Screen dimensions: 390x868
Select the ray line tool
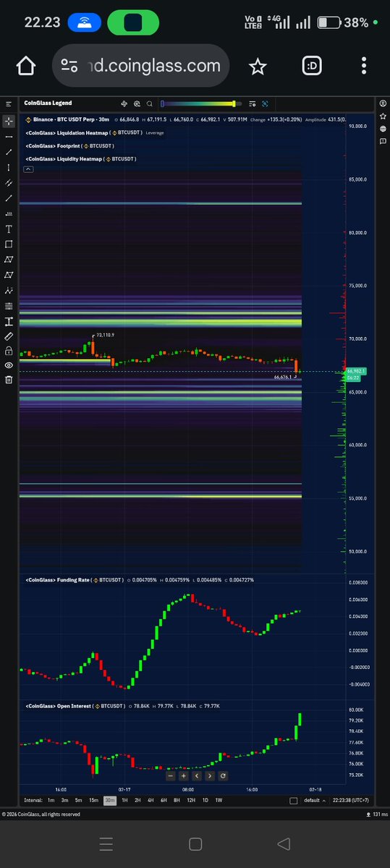coord(8,198)
